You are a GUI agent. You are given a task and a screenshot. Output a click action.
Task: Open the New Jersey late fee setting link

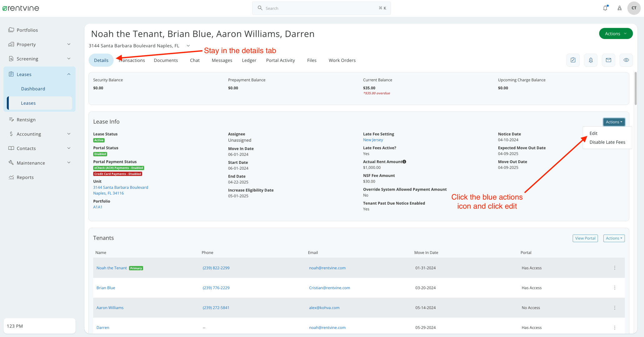pos(373,139)
